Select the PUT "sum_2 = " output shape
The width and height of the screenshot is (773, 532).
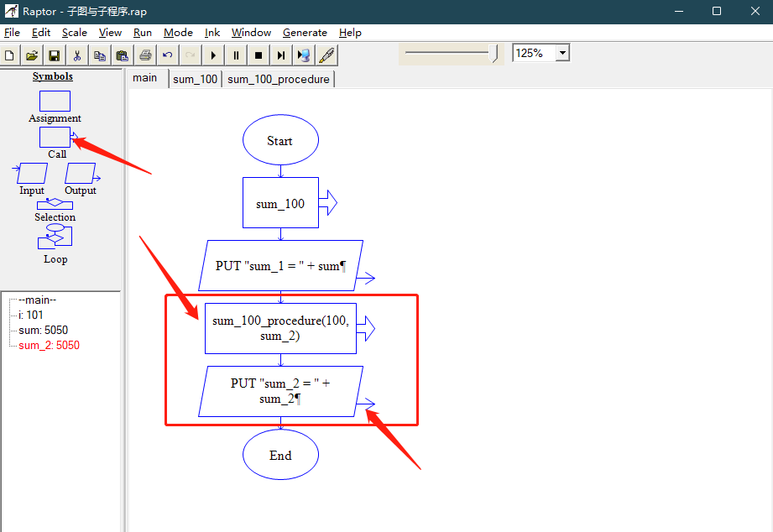pos(280,392)
